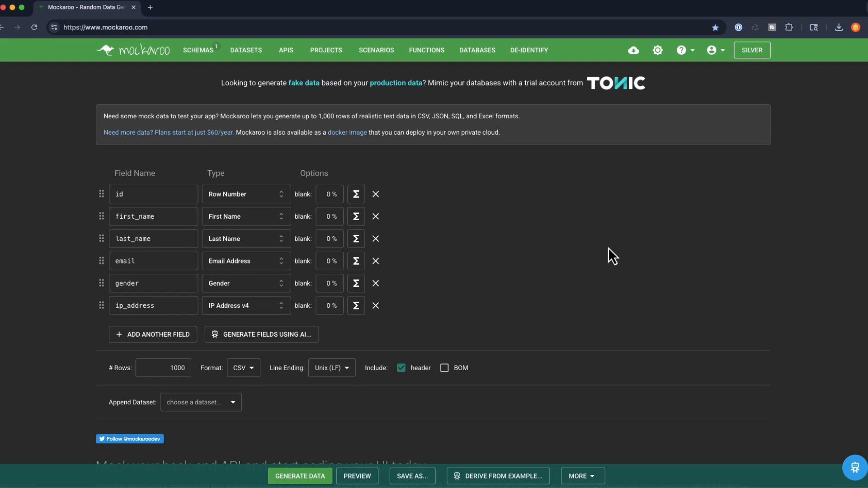Remove the ip_address field row
Viewport: 868px width, 488px height.
(376, 306)
